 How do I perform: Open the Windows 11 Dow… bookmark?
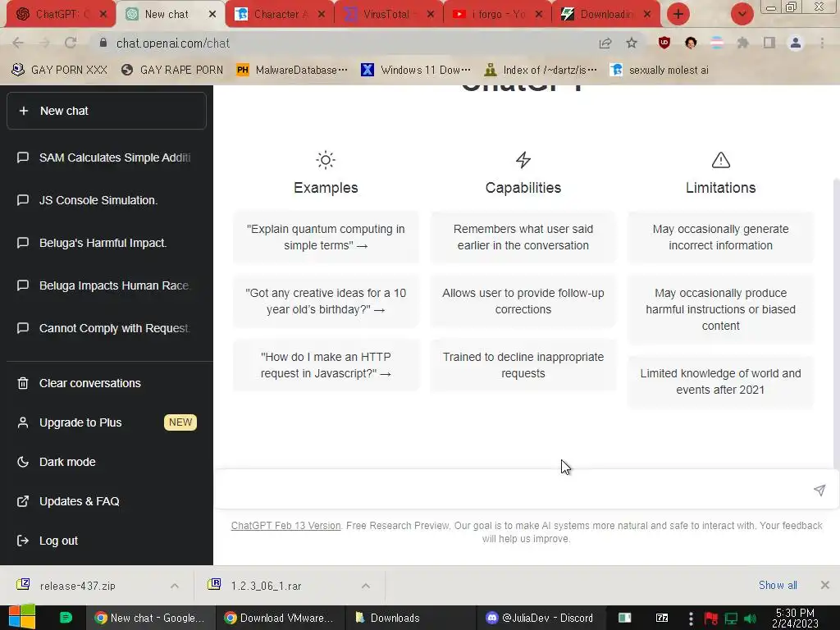(x=416, y=71)
